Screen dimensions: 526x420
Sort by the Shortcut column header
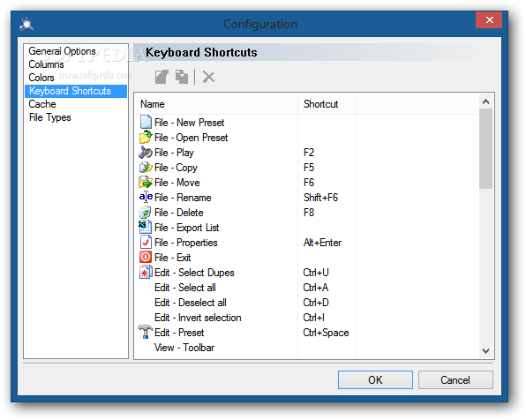[327, 104]
